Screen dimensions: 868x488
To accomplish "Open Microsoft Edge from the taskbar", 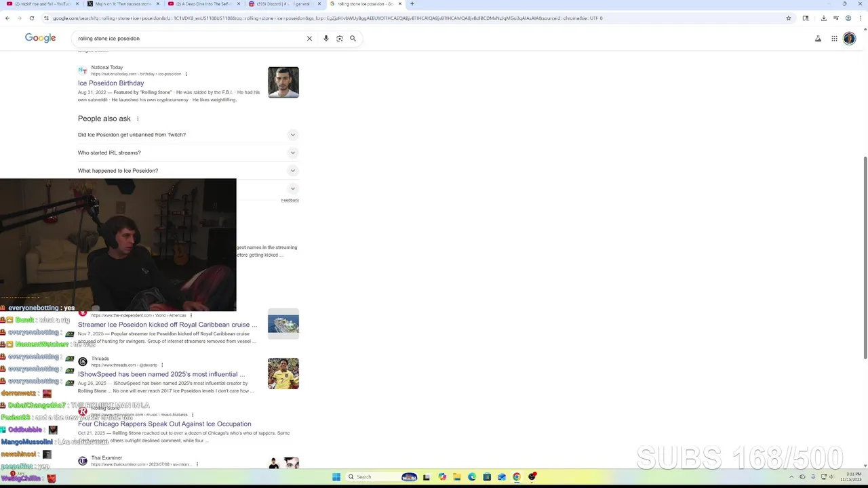I will (472, 477).
